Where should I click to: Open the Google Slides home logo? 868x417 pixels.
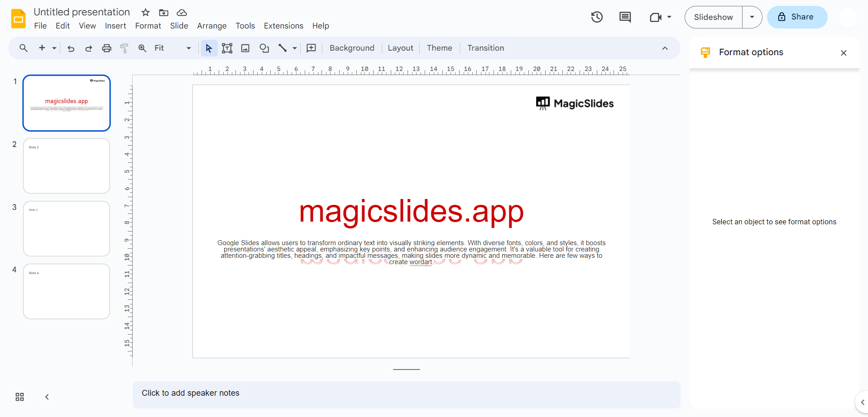tap(19, 19)
